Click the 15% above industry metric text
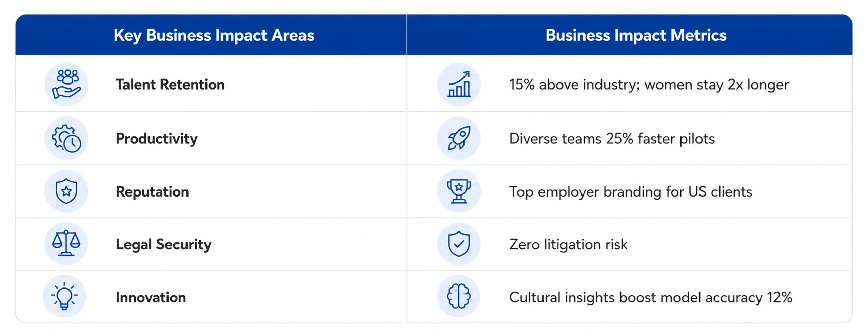 click(x=649, y=85)
